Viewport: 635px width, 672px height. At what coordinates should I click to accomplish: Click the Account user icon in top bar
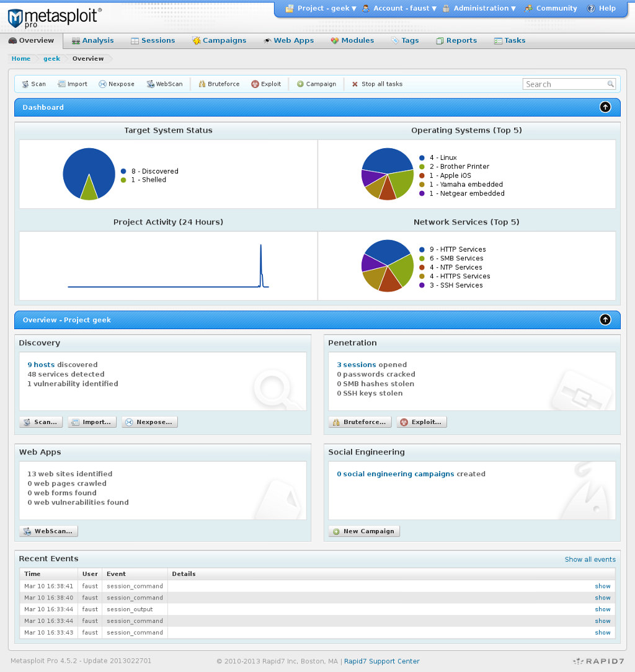[366, 8]
